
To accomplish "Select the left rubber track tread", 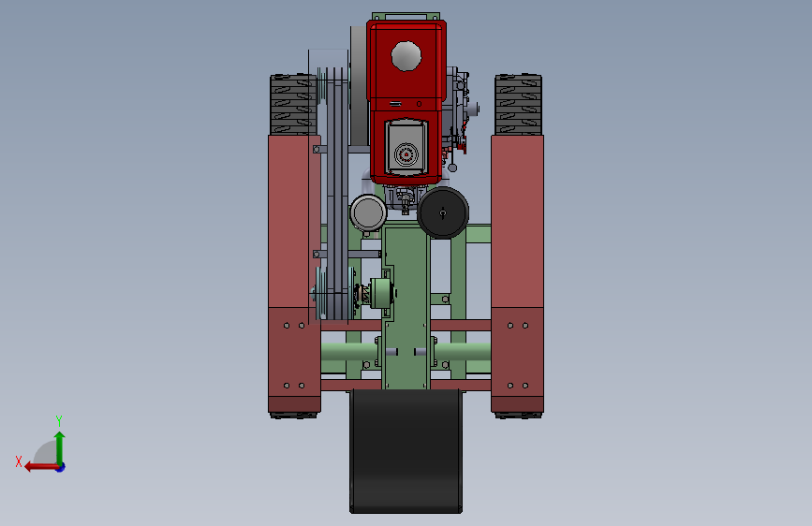I will pos(293,105).
